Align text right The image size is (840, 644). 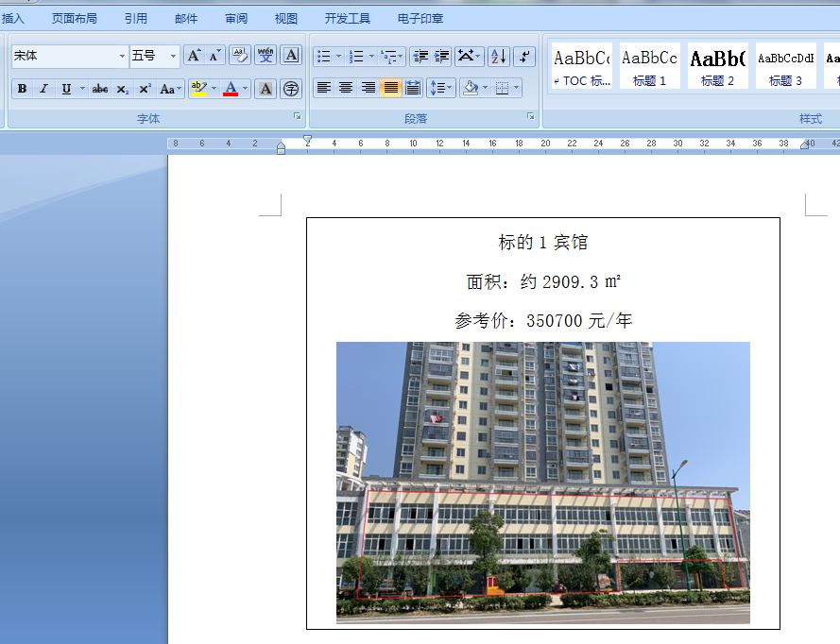click(369, 88)
